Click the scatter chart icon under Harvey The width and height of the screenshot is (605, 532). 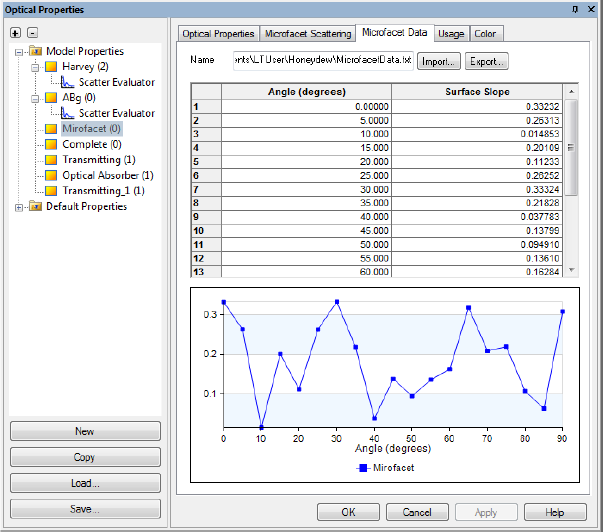(67, 82)
